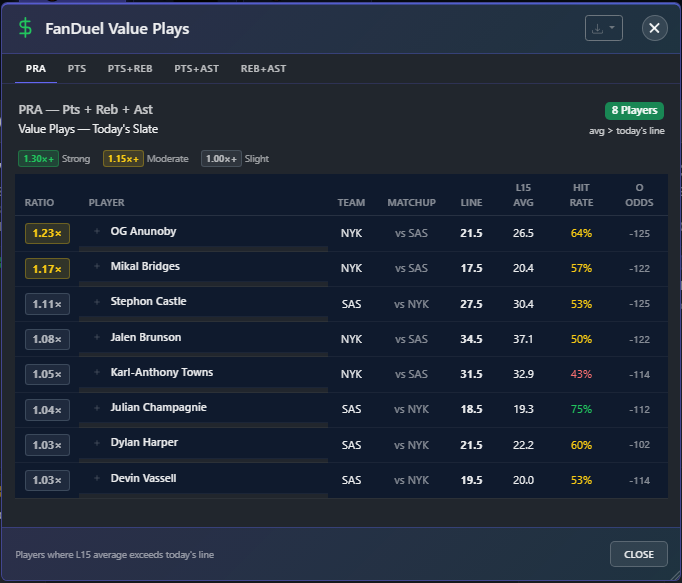Expand the Mikal Bridges row plus icon
Image resolution: width=682 pixels, height=583 pixels.
(x=97, y=266)
